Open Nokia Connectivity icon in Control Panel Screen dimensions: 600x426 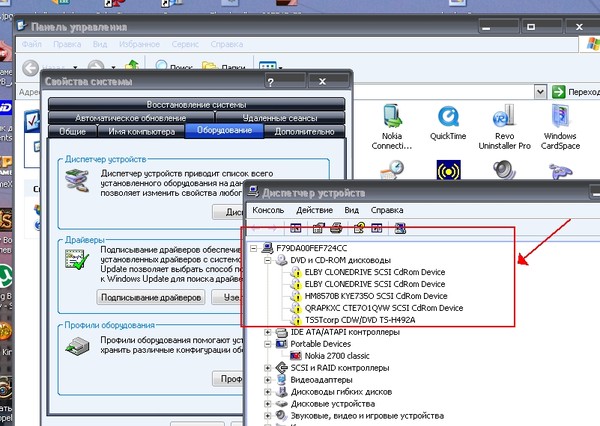click(x=392, y=126)
